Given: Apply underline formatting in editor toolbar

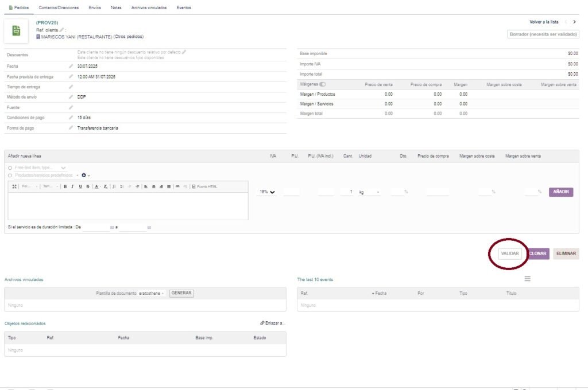Looking at the screenshot, I should click(x=79, y=186).
